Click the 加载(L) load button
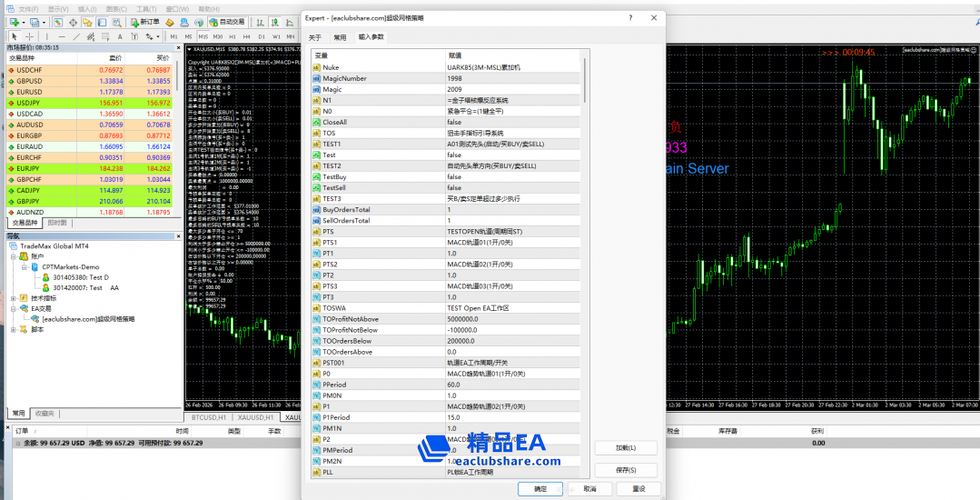The image size is (980, 500). pos(625,448)
